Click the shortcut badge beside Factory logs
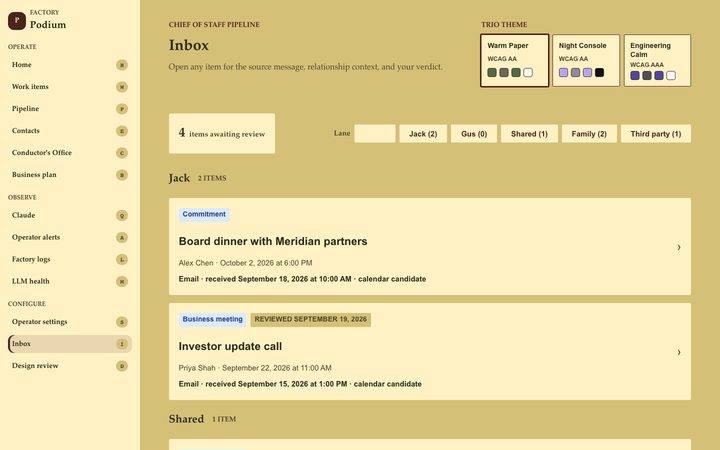 122,259
